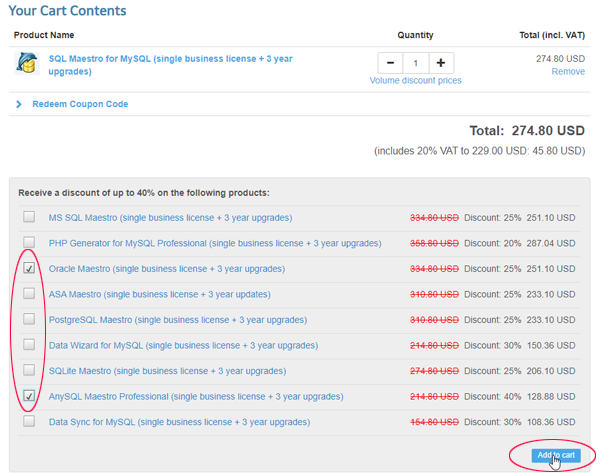
Task: Open Volume discount prices link
Action: click(x=416, y=80)
